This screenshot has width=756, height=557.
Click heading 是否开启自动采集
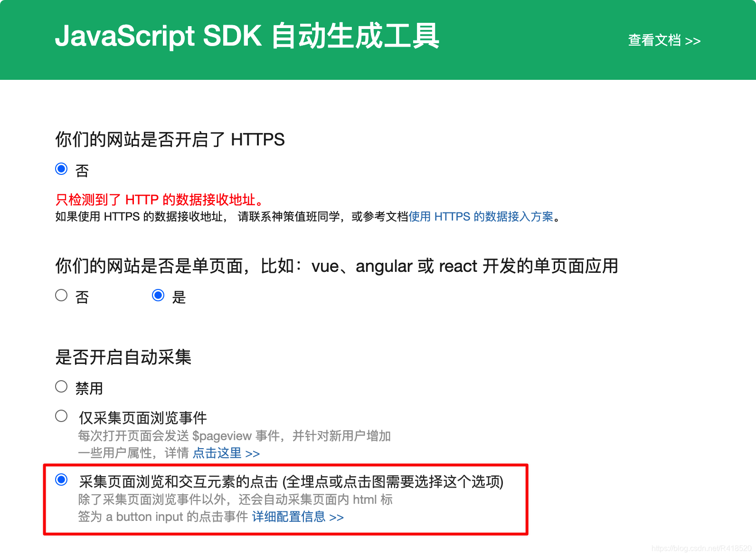click(x=123, y=357)
